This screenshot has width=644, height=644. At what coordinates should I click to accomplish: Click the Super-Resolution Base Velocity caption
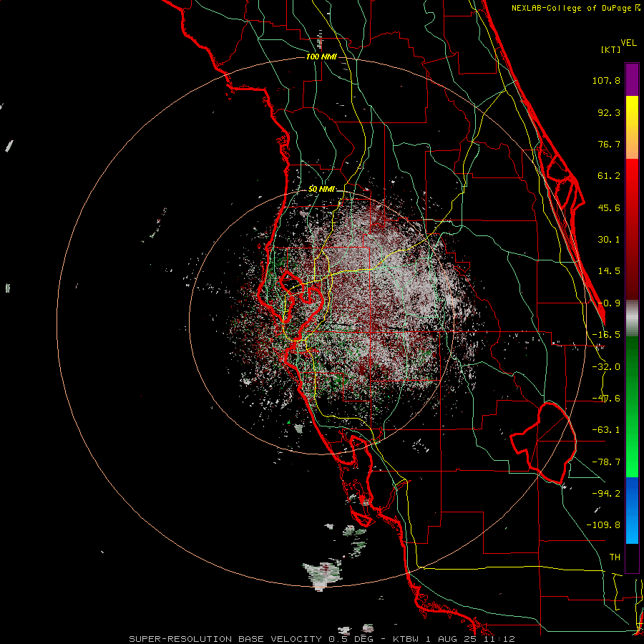pyautogui.click(x=321, y=639)
